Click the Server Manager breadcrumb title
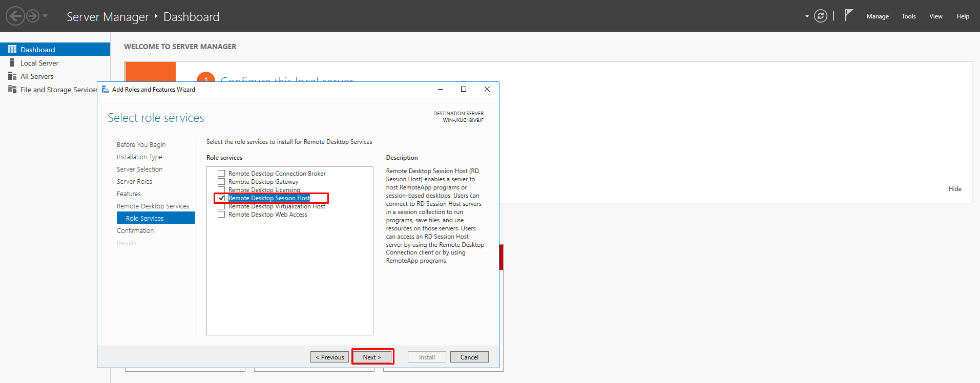Screen dimensions: 980x383 (108, 16)
